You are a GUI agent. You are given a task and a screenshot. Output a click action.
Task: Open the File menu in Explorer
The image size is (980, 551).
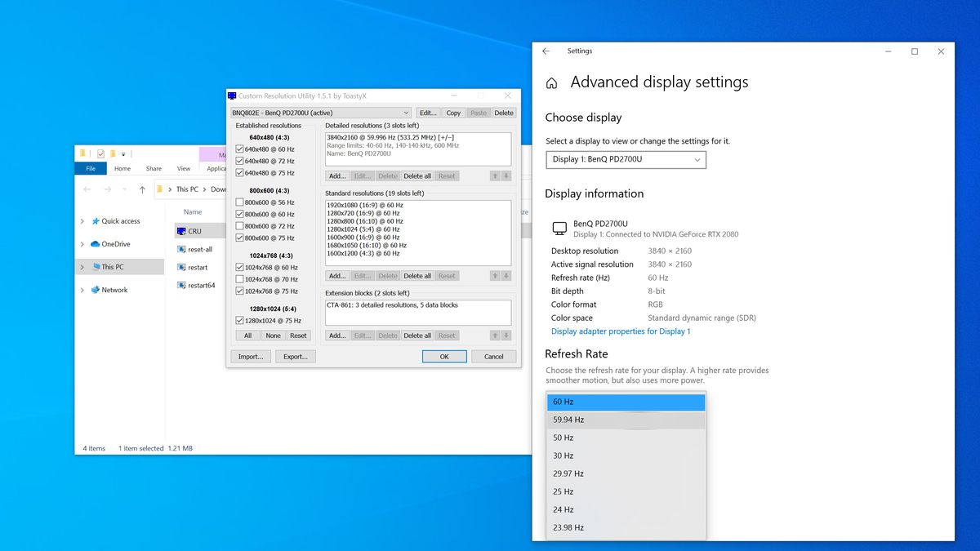pos(91,169)
